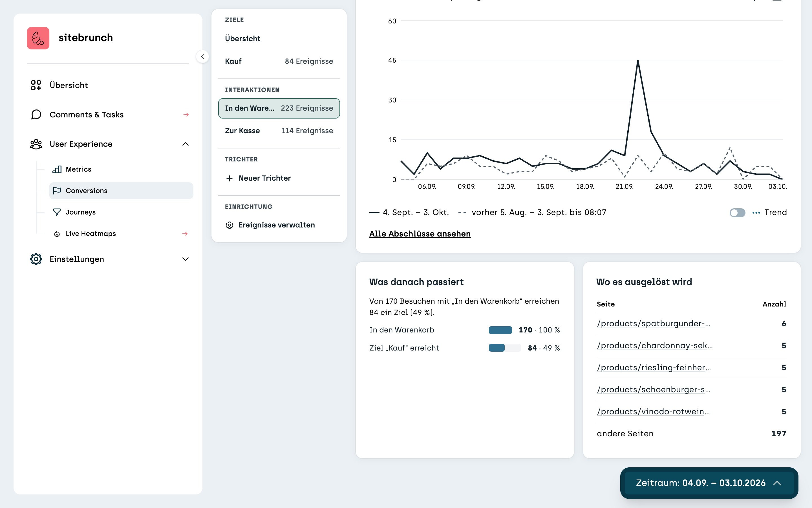Image resolution: width=812 pixels, height=508 pixels.
Task: Click the arrow next to Comments & Tasks
Action: click(x=186, y=115)
